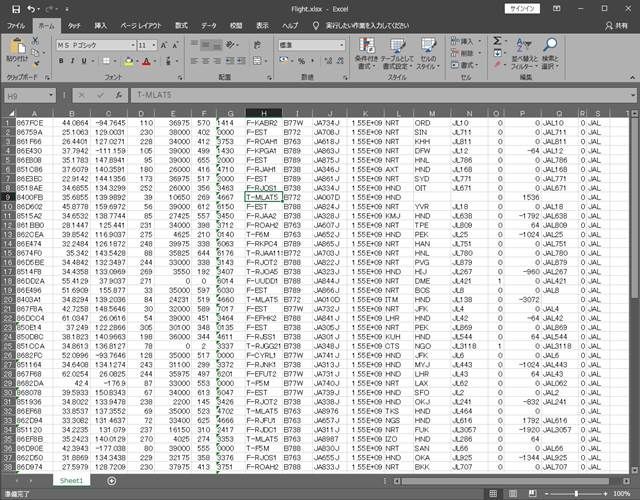640x500 pixels.
Task: Click the Fill Color paint bucket icon
Action: click(x=129, y=61)
